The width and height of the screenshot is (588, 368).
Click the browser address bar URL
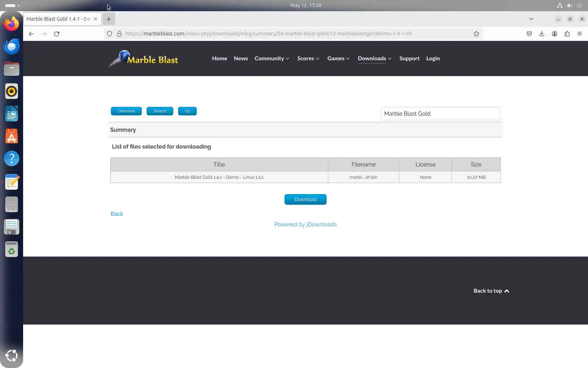pos(268,34)
